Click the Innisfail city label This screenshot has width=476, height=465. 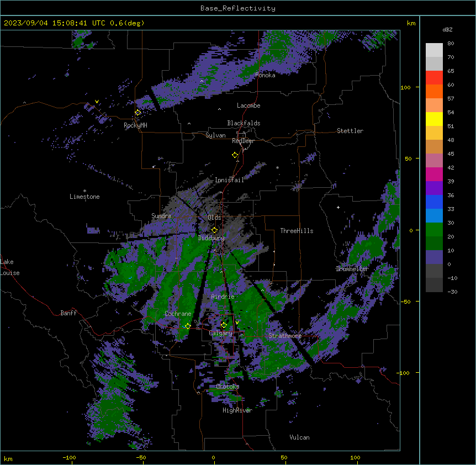(x=229, y=180)
